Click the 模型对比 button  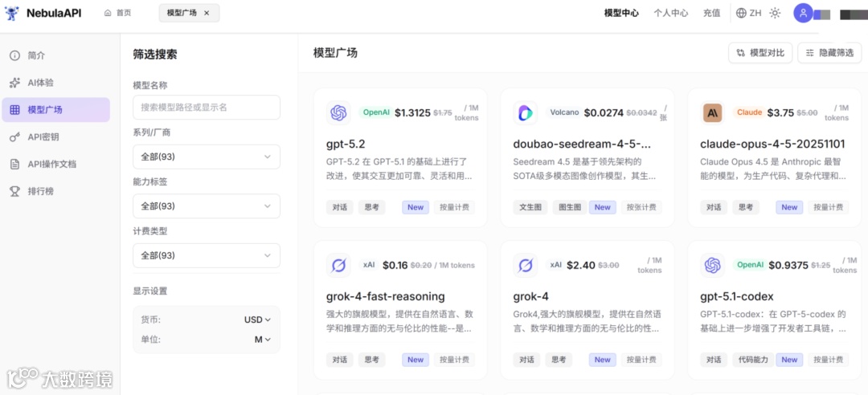point(760,53)
